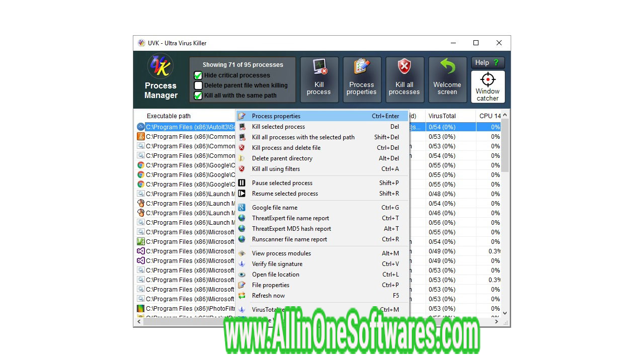This screenshot has height=362, width=644.
Task: Click the VirusTotal value 0/46 (0%)
Action: (x=442, y=213)
